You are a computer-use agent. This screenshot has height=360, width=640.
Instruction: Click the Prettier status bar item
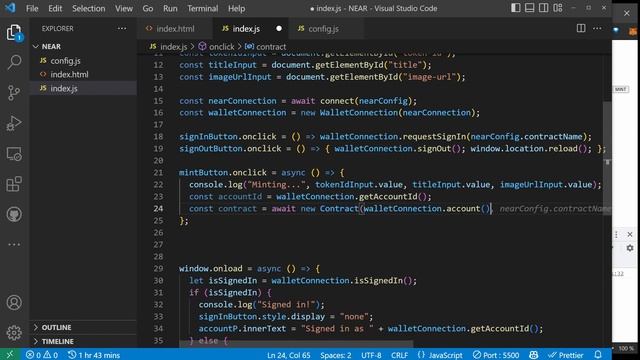tap(566, 355)
